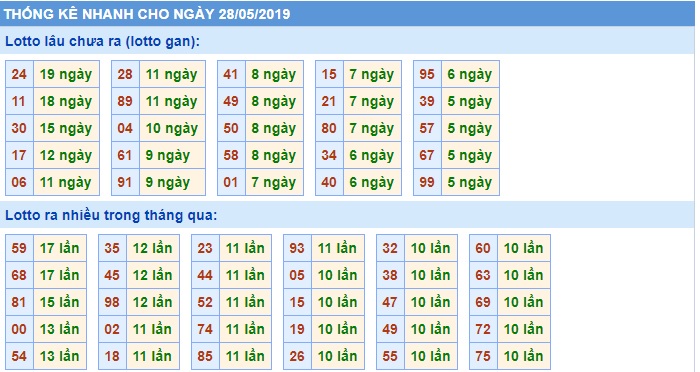The height and width of the screenshot is (372, 700).
Task: Click lotto number 47
Action: click(390, 302)
